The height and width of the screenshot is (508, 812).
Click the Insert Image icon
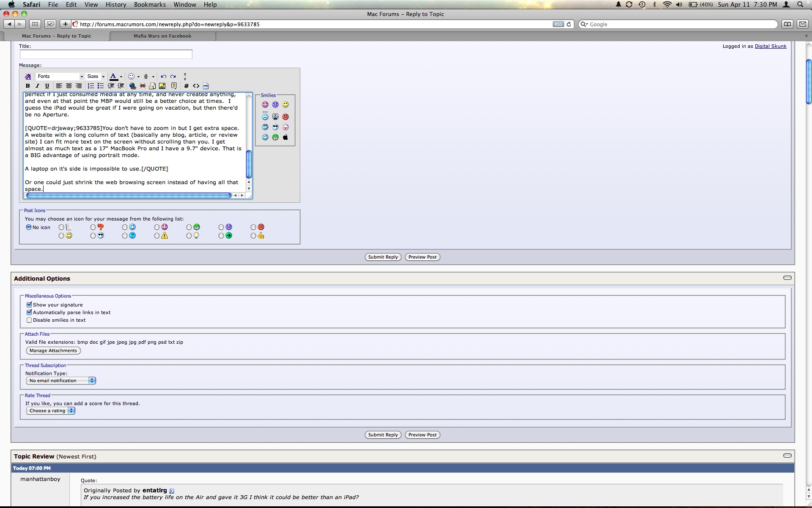[x=162, y=86]
